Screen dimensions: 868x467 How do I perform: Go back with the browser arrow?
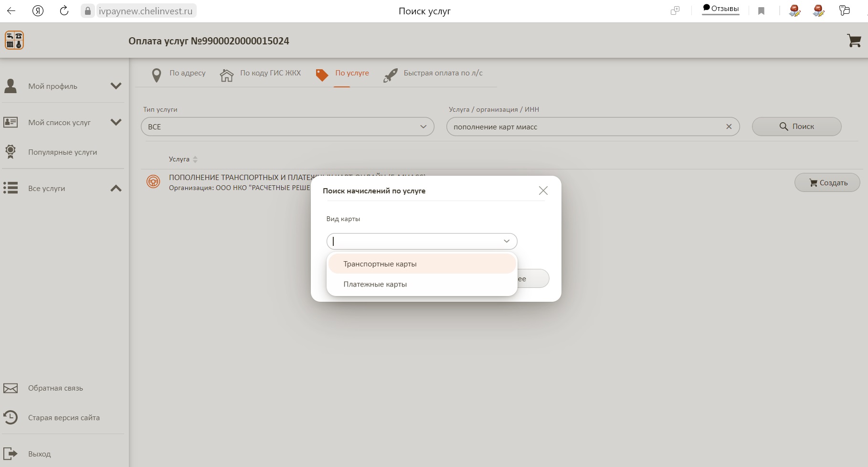point(11,11)
